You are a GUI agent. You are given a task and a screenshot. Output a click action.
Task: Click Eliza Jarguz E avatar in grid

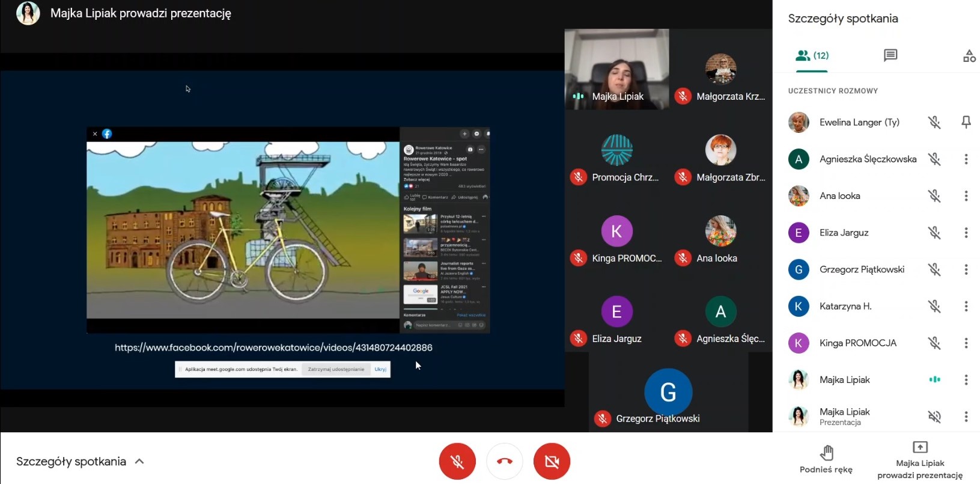click(616, 311)
